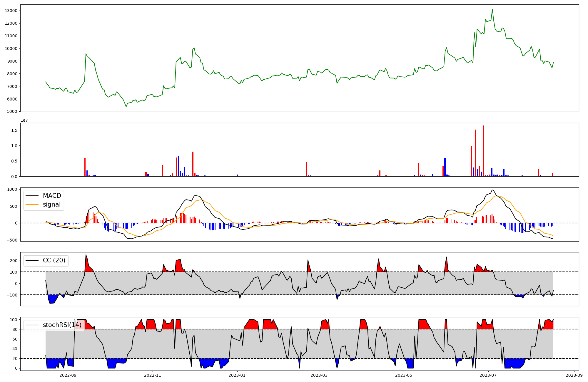
Task: Click the MACD legend label
Action: (52, 196)
